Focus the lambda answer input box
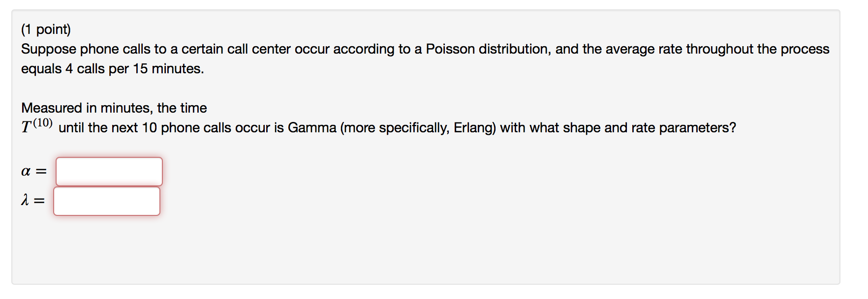The width and height of the screenshot is (868, 299). point(107,201)
